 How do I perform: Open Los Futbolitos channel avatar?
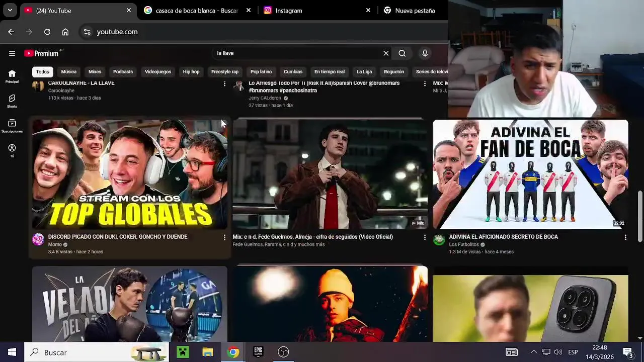pos(439,240)
